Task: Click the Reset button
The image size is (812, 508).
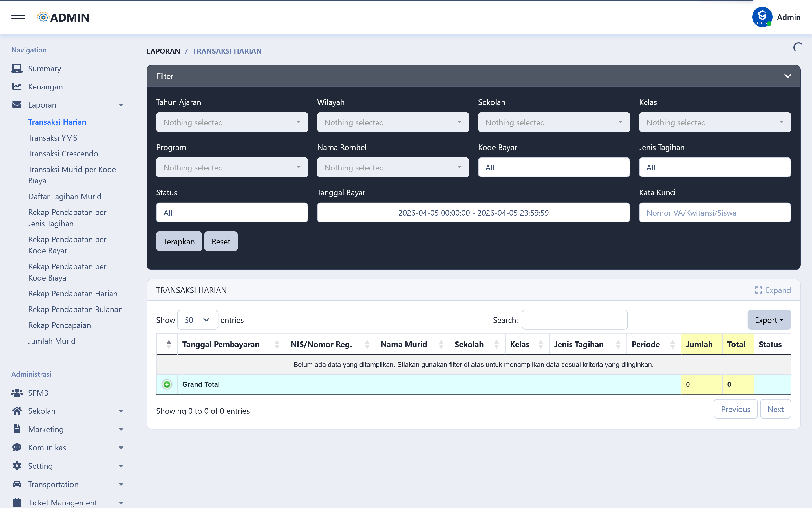Action: (x=221, y=241)
